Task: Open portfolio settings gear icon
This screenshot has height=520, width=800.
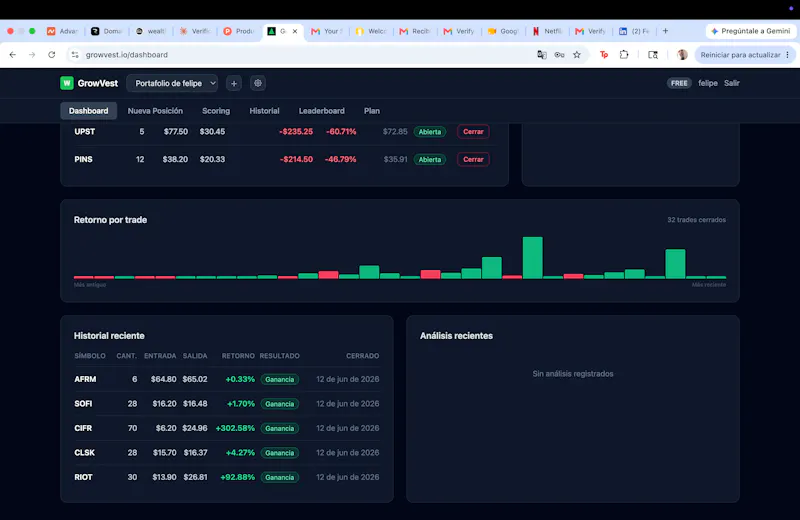Action: click(x=258, y=83)
